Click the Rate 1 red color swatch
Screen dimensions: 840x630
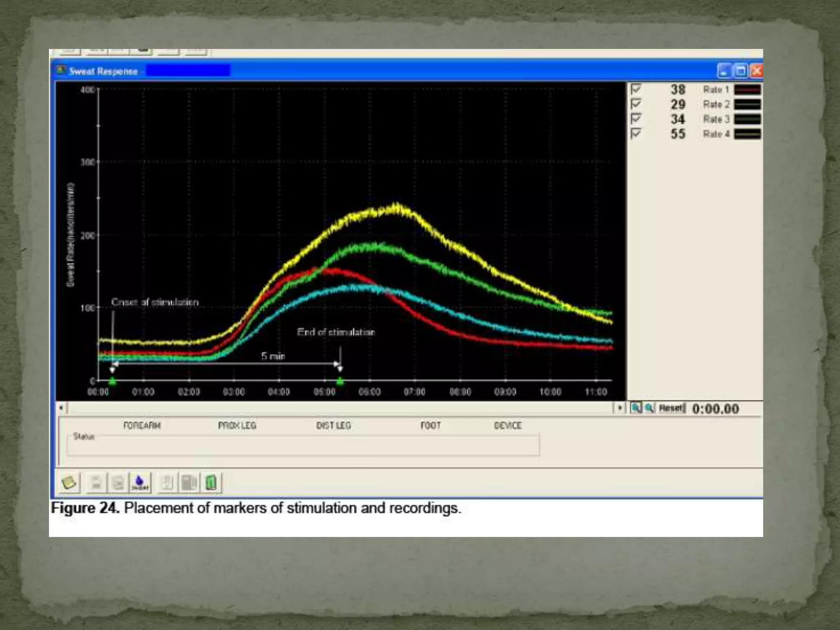coord(747,89)
